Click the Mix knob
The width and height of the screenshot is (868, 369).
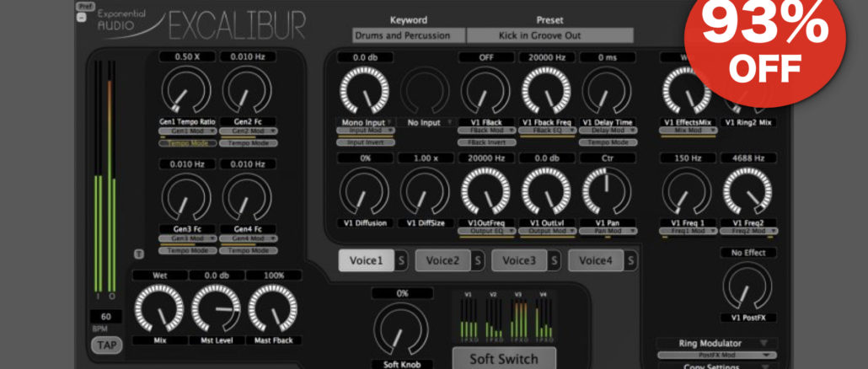click(x=159, y=308)
